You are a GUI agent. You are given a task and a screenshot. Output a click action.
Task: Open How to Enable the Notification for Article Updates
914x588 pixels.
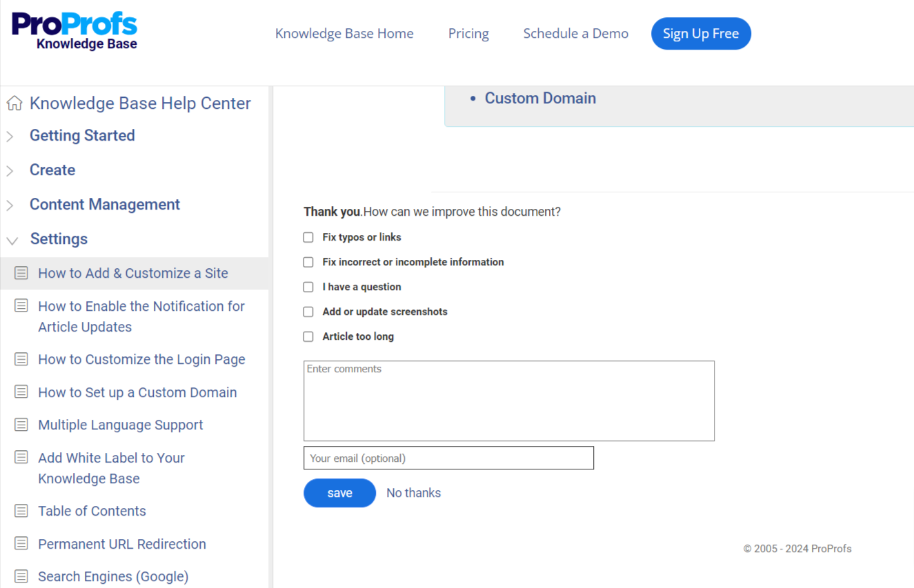click(x=141, y=316)
